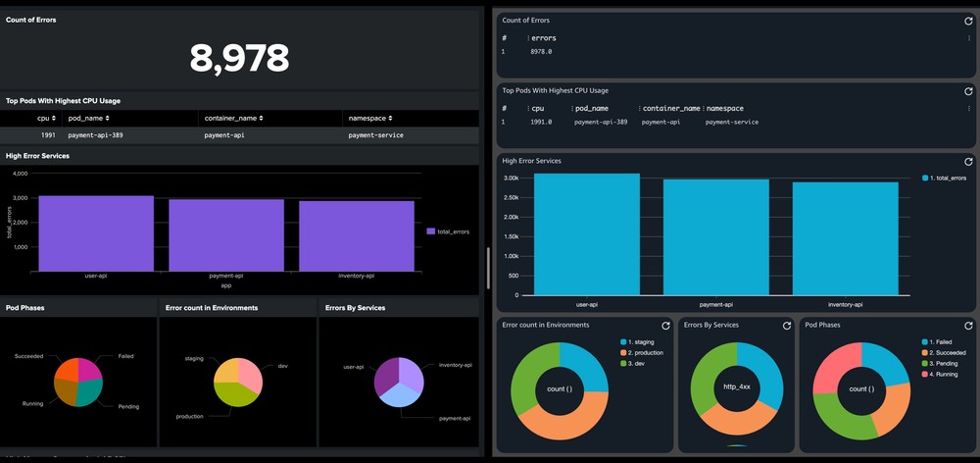This screenshot has height=463, width=980.
Task: Click the errors column header on right
Action: [x=544, y=38]
